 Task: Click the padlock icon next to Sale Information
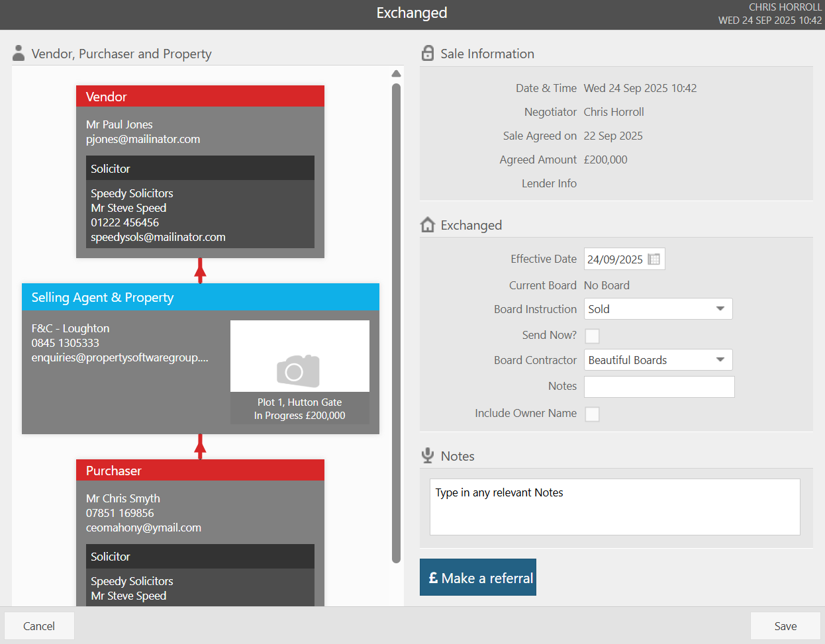(x=428, y=54)
